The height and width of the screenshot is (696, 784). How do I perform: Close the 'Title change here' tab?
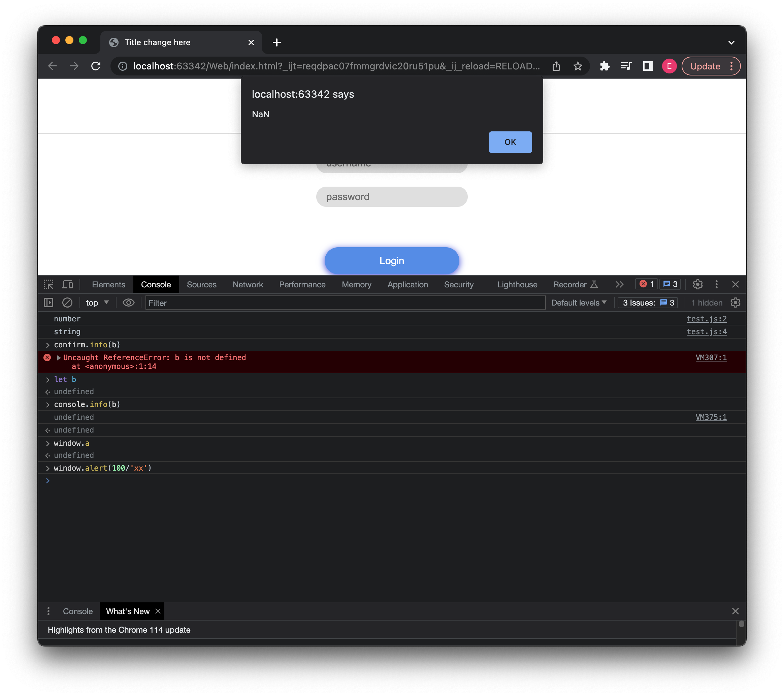(x=251, y=42)
